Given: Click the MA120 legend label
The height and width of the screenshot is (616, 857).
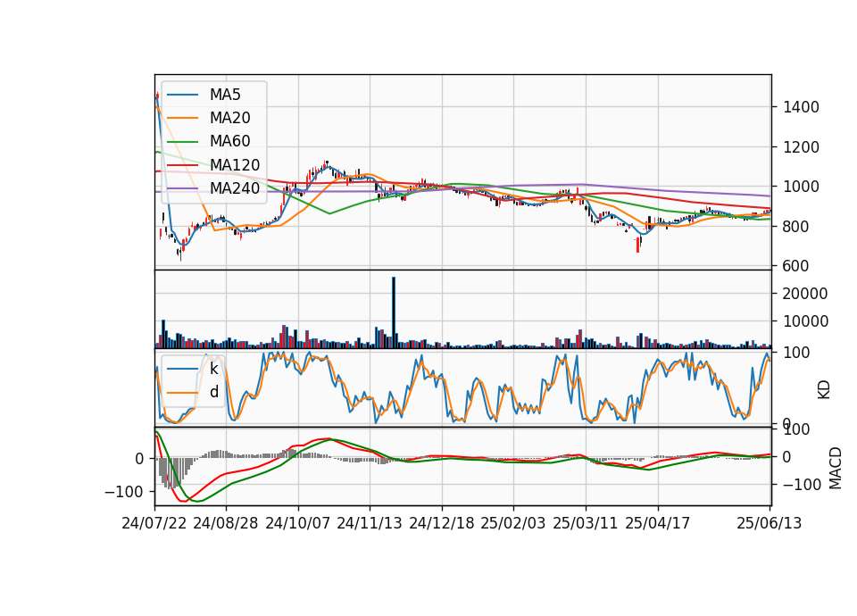Looking at the screenshot, I should click(235, 165).
